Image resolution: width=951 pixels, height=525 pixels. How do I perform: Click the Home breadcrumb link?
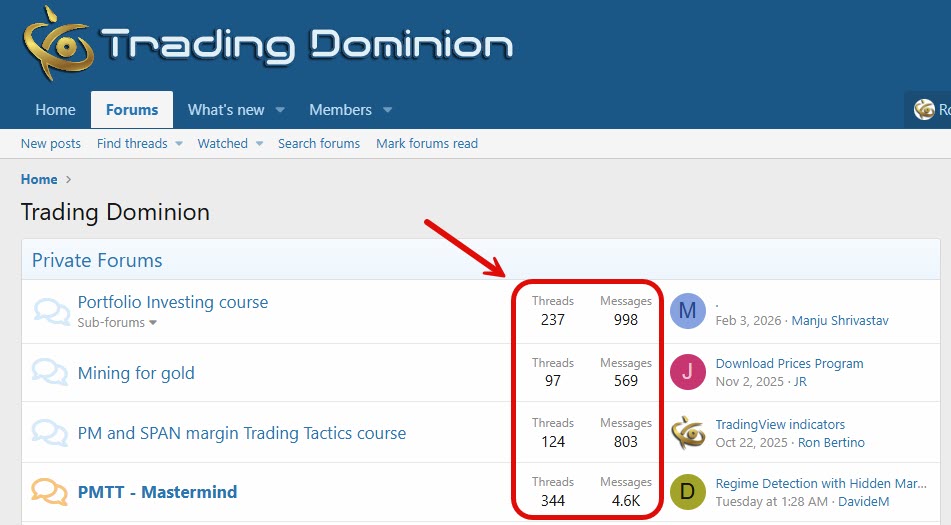coord(39,179)
